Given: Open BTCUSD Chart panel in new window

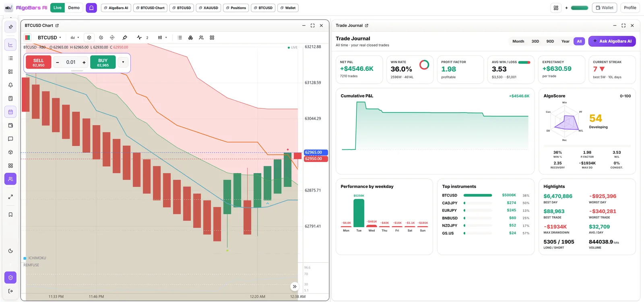Looking at the screenshot, I should click(x=57, y=25).
